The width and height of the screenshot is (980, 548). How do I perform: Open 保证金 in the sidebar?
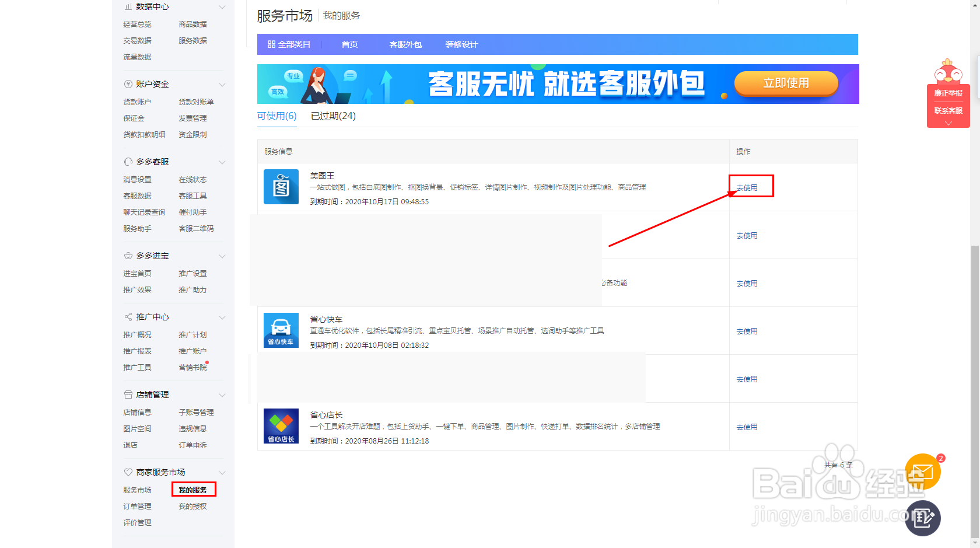pos(134,118)
